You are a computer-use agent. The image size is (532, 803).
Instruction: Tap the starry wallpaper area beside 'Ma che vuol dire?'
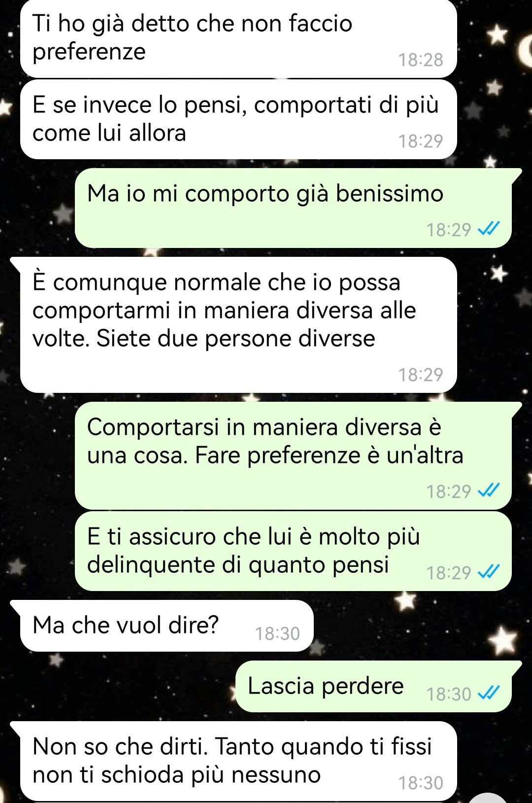(419, 626)
